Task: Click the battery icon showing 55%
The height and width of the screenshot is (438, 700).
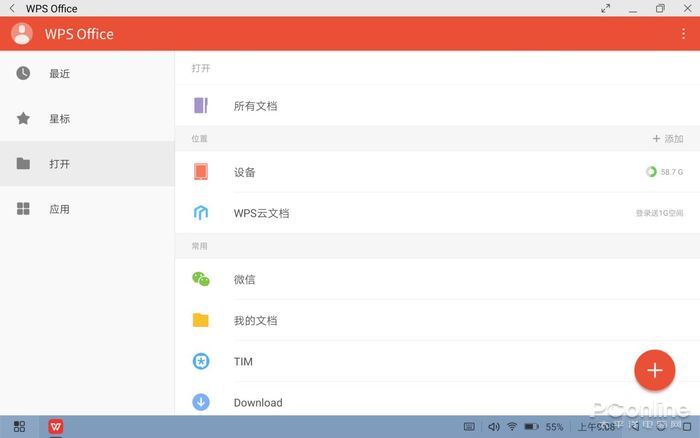Action: coord(531,427)
